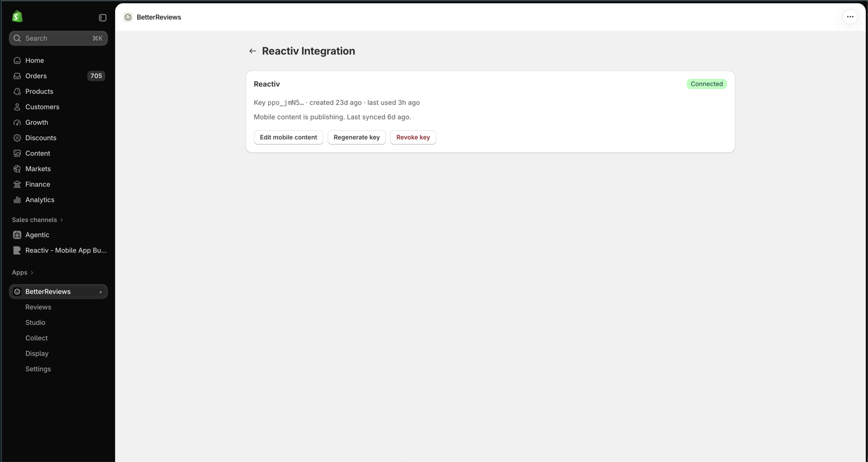Click the Shopify logo icon
The image size is (868, 462).
pos(17,17)
